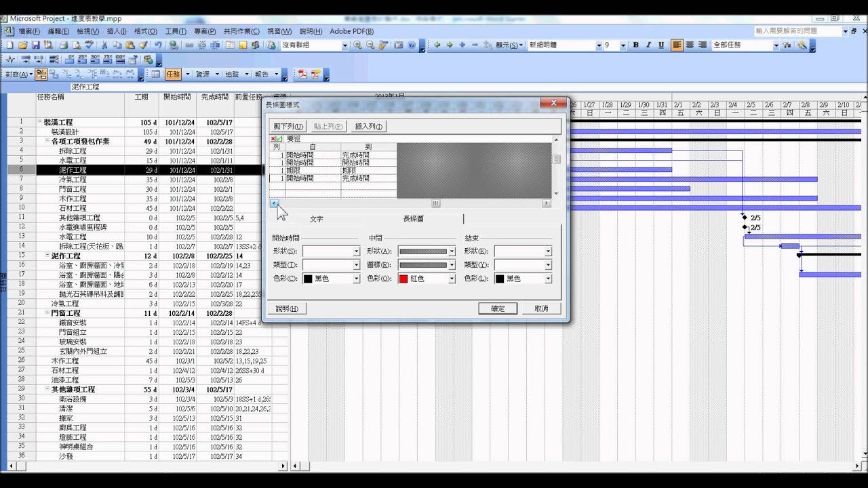
Task: Click the 插入列(I) button
Action: (369, 126)
